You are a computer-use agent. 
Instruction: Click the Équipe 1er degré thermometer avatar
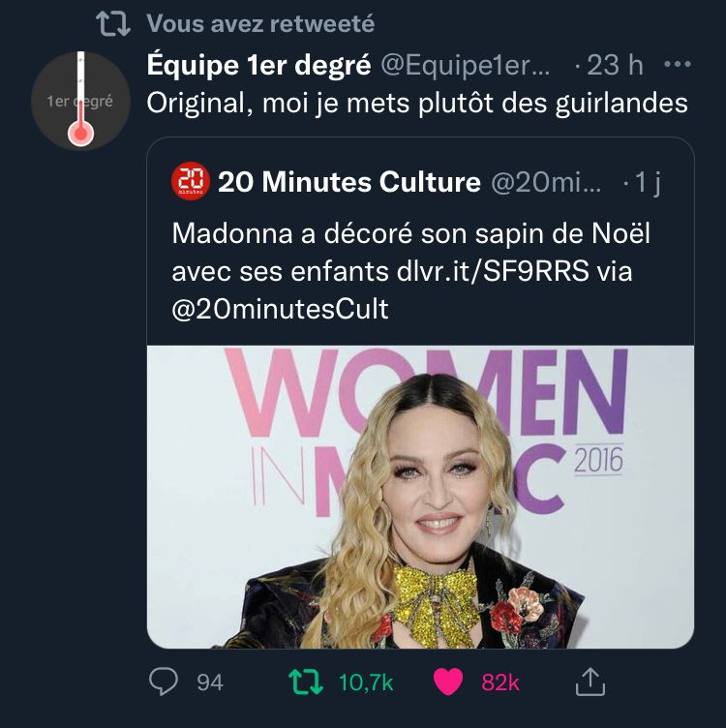[80, 100]
